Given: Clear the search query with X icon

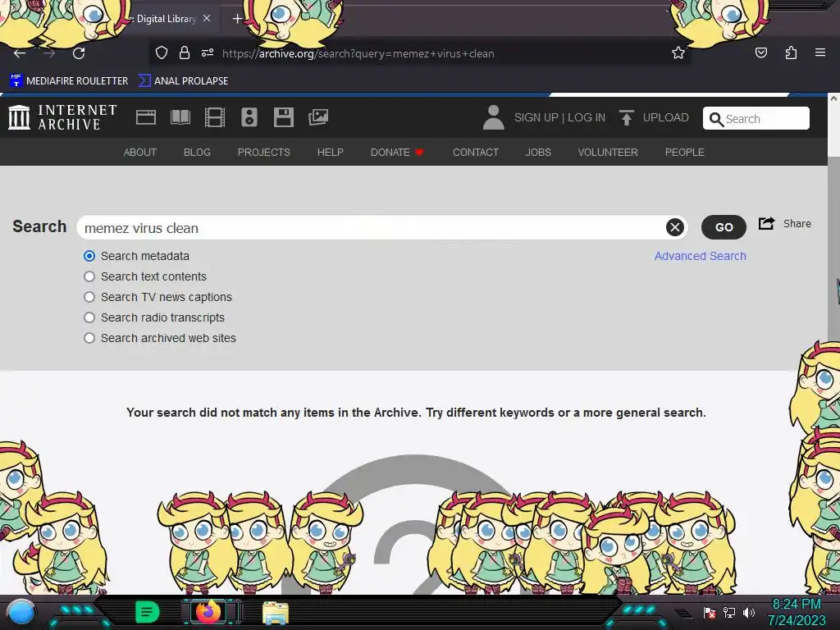Looking at the screenshot, I should coord(675,227).
